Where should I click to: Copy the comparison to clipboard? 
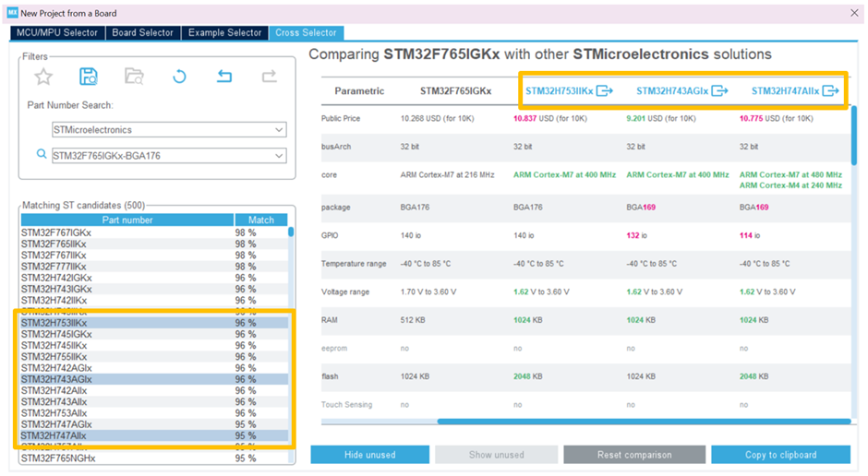point(779,455)
